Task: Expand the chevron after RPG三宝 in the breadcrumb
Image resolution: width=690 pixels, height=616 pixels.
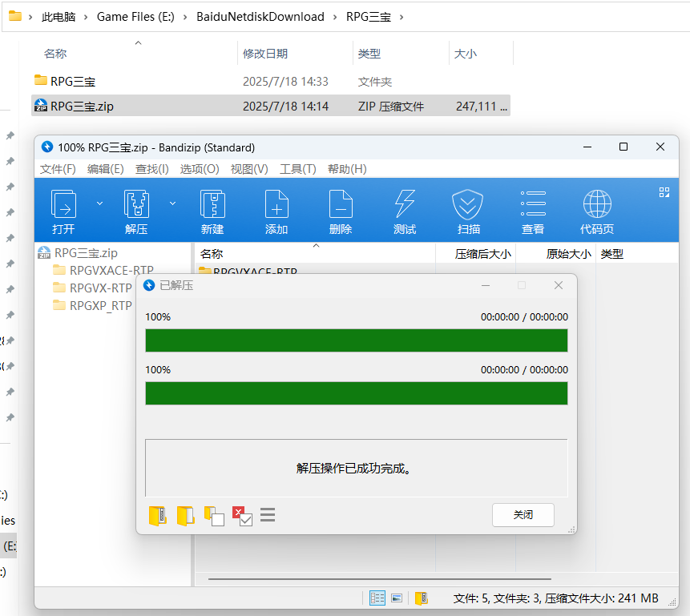Action: pyautogui.click(x=401, y=17)
